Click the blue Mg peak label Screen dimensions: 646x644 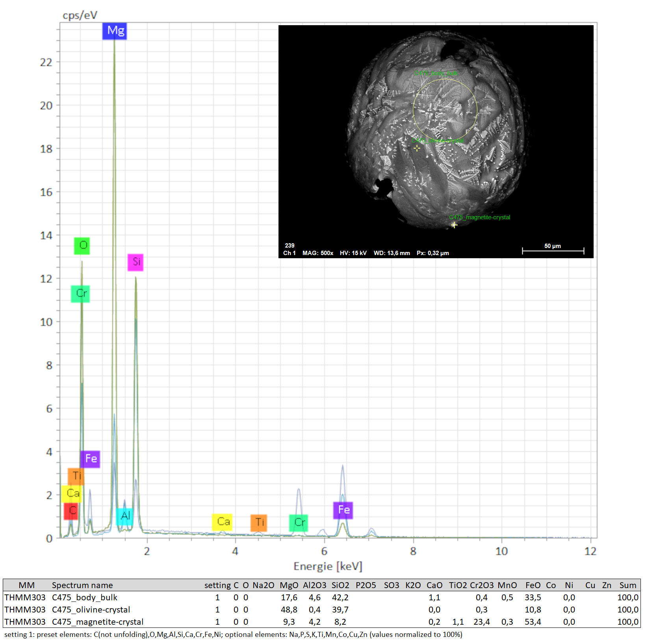point(114,31)
